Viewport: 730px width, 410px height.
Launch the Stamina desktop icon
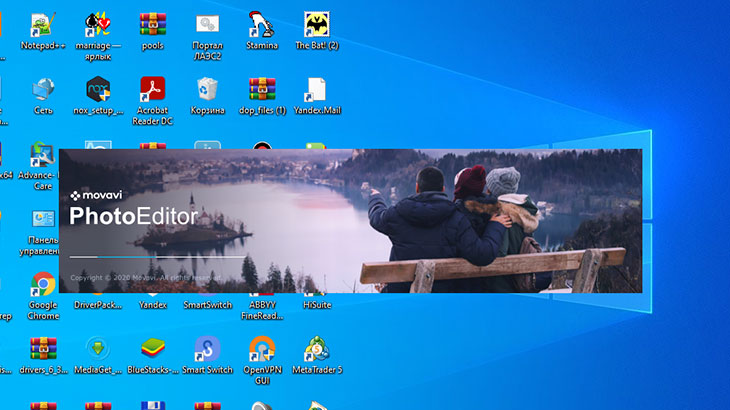[262, 24]
